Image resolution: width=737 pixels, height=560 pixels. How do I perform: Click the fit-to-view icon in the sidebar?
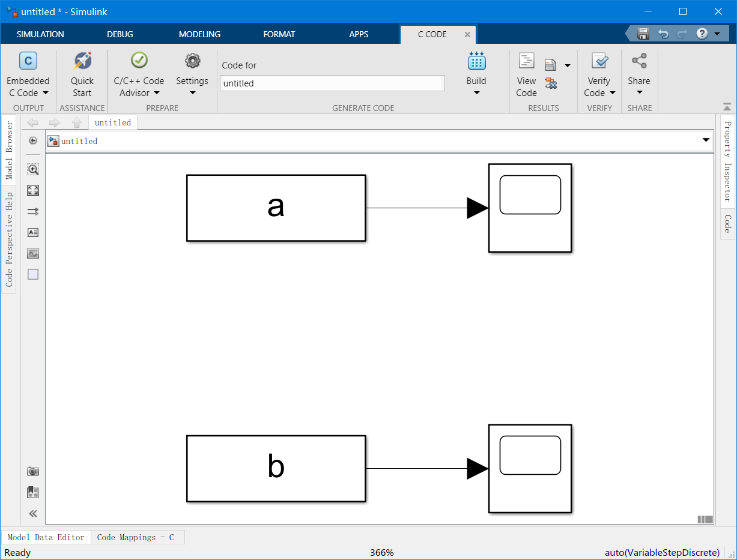pos(33,190)
